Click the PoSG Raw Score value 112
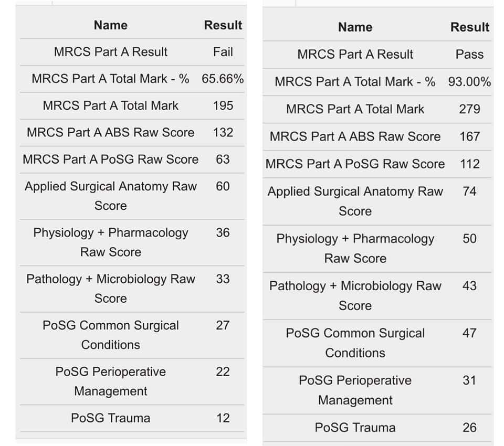504x446 pixels. click(x=469, y=164)
